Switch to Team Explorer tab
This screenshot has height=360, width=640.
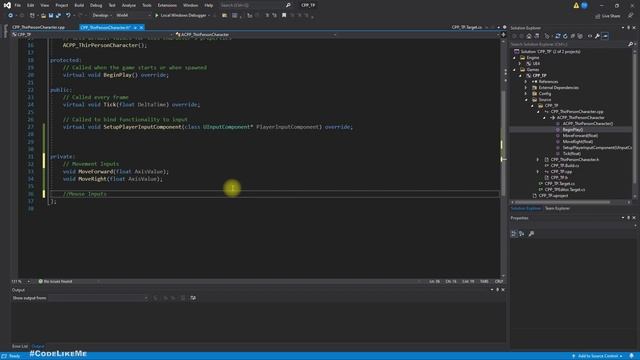[557, 208]
